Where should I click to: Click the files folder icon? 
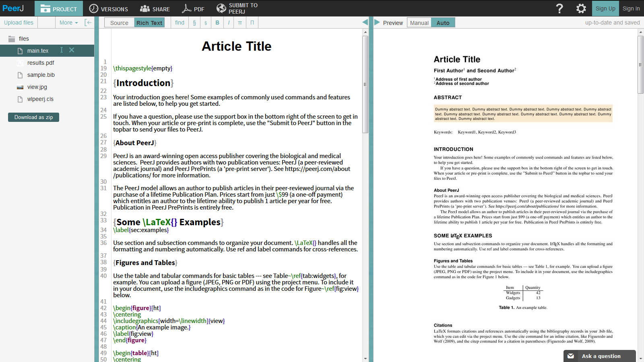[x=12, y=39]
